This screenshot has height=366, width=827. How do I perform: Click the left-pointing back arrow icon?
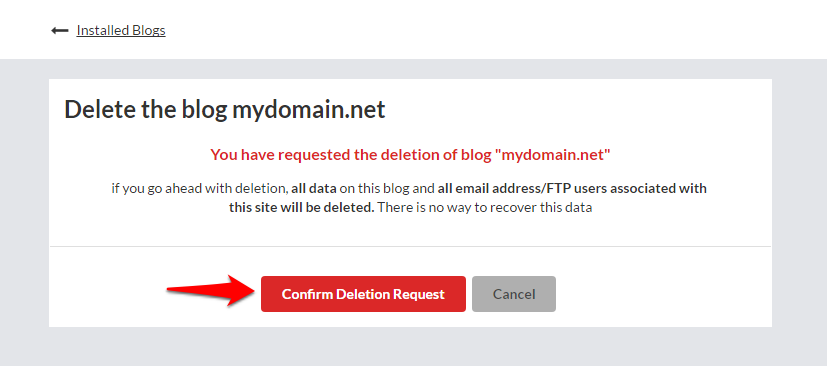(60, 31)
